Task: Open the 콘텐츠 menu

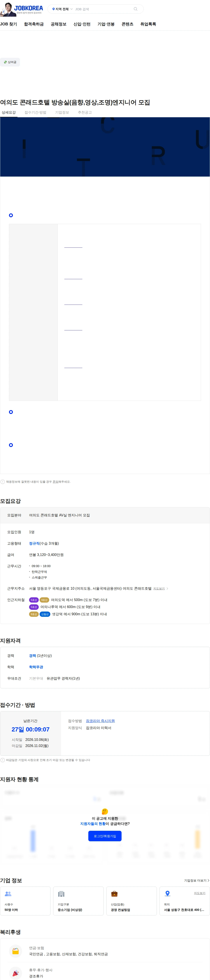Action: point(128,24)
